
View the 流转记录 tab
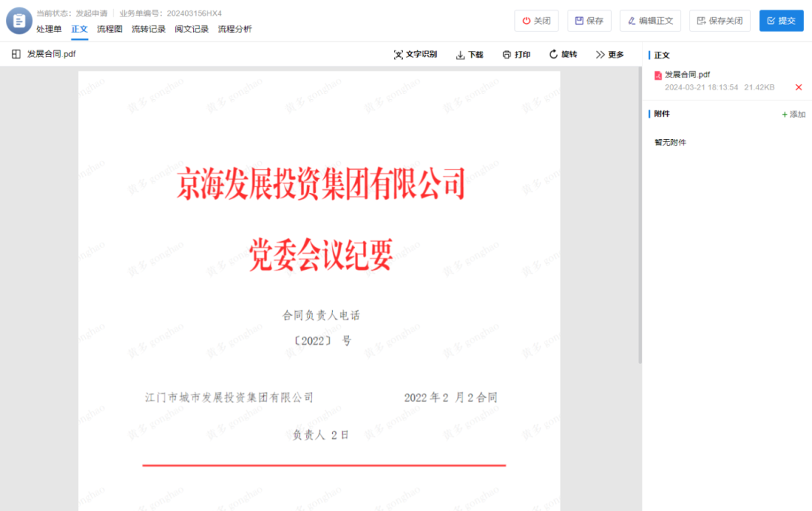149,29
